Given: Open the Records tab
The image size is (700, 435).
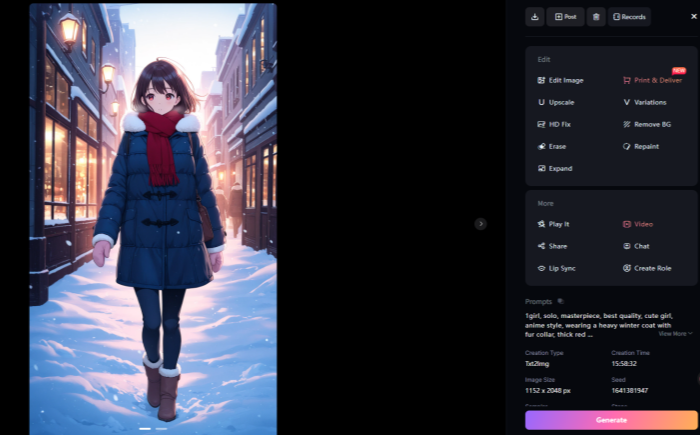Looking at the screenshot, I should point(629,17).
